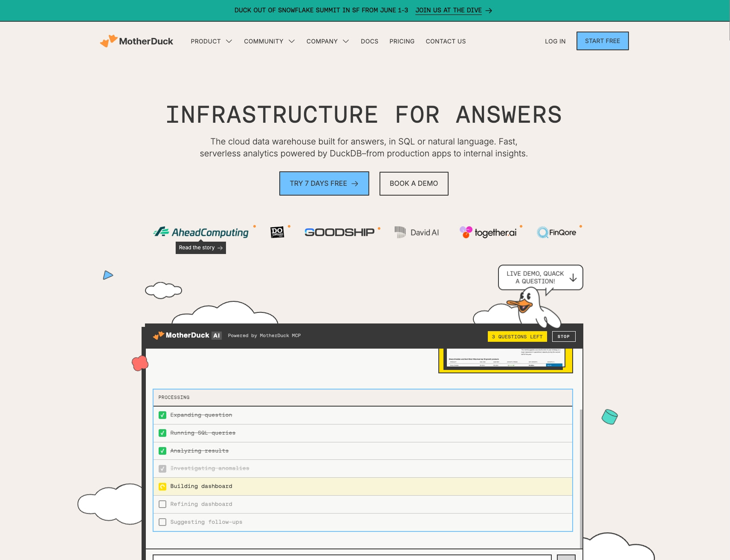730x560 pixels.
Task: Open dashboard thumbnail with yellow border
Action: point(506,361)
